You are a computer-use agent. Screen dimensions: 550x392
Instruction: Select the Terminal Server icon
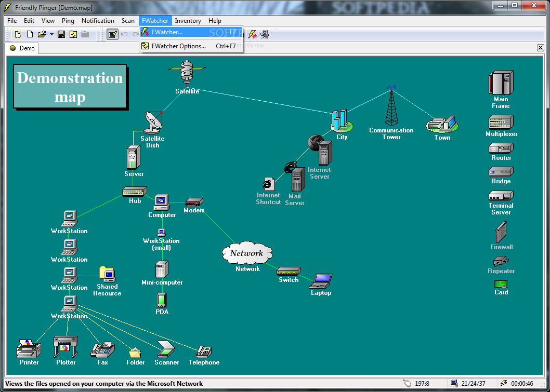click(x=501, y=196)
